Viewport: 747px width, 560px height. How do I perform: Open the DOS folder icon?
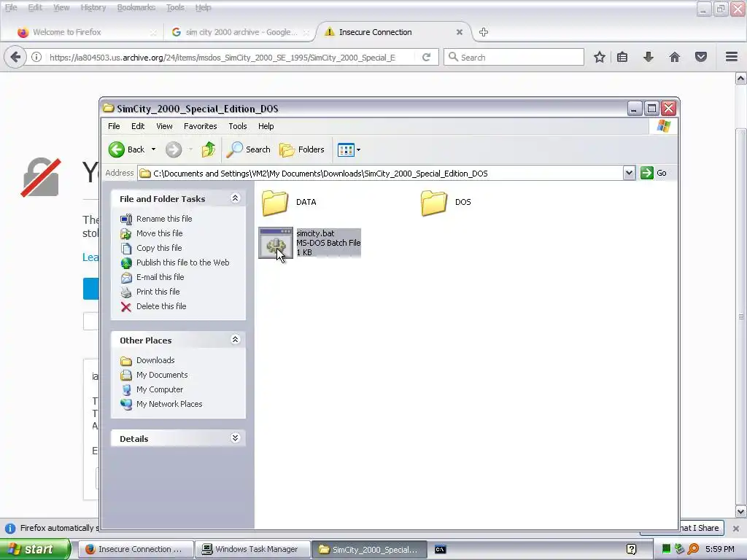click(x=433, y=203)
